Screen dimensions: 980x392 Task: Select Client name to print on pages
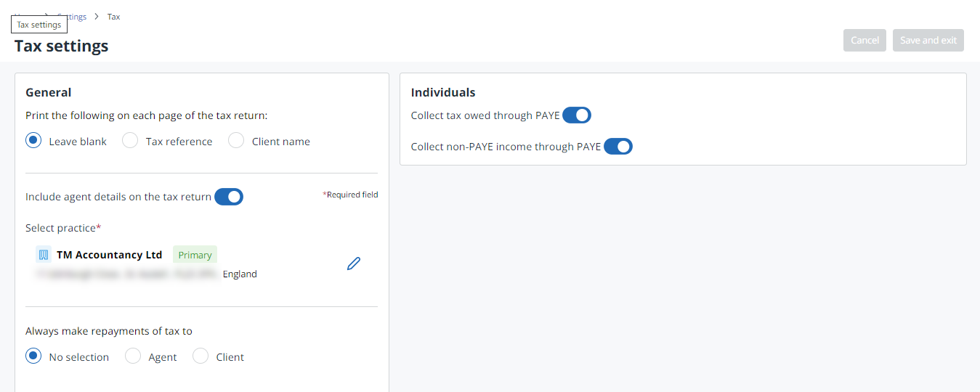[x=236, y=141]
